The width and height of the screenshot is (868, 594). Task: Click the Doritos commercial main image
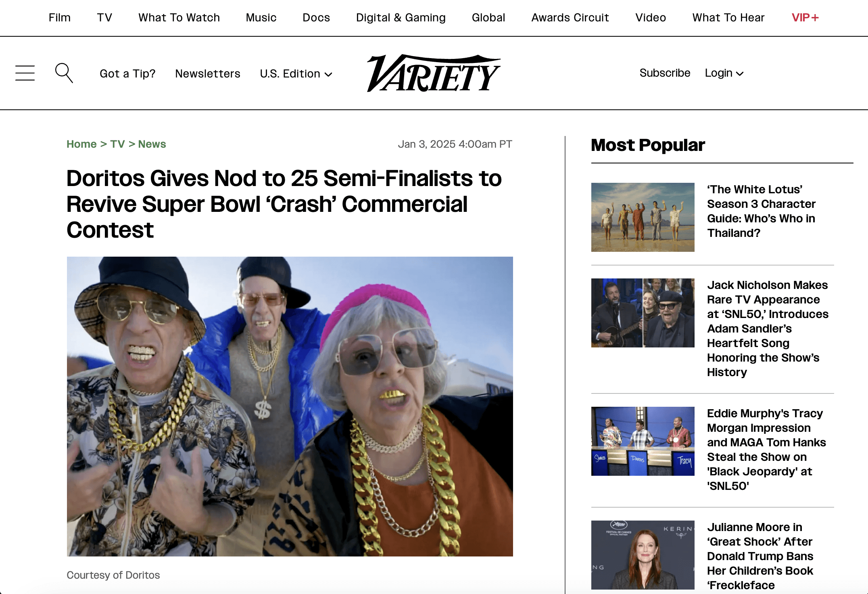(x=290, y=406)
